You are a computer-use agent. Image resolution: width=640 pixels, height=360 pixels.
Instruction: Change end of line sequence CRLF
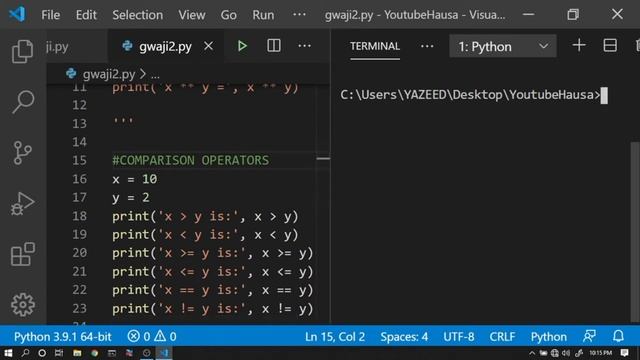point(502,337)
